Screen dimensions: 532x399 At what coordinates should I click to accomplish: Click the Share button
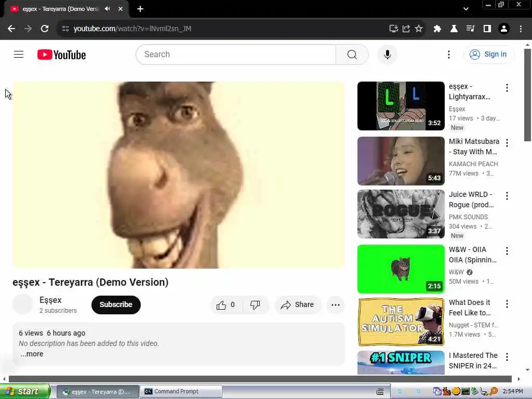click(x=298, y=304)
